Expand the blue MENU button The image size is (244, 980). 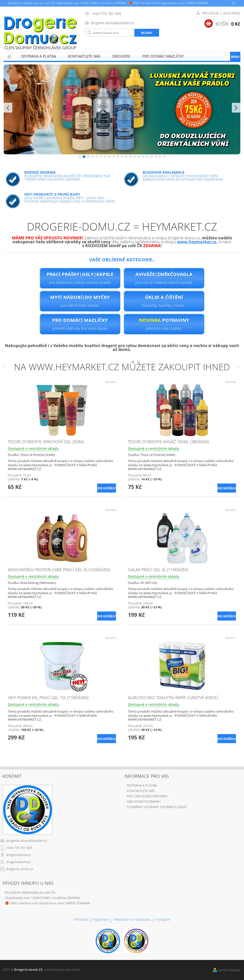235,57
